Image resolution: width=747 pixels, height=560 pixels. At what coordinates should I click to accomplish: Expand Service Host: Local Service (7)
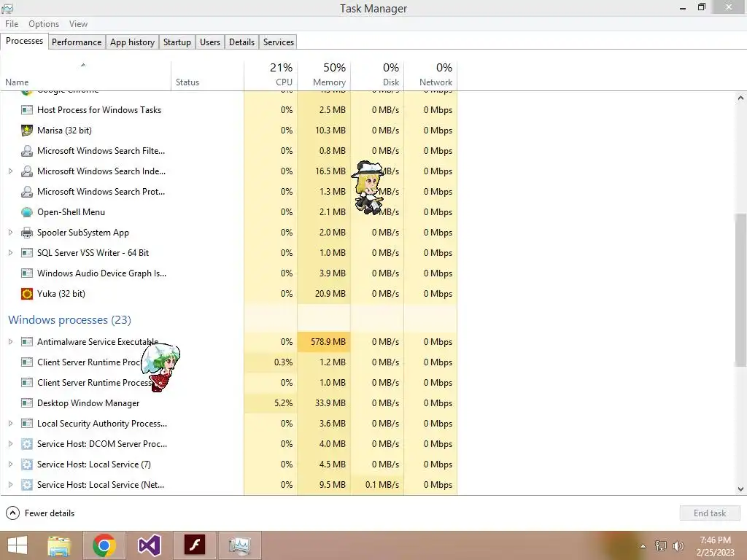click(10, 464)
